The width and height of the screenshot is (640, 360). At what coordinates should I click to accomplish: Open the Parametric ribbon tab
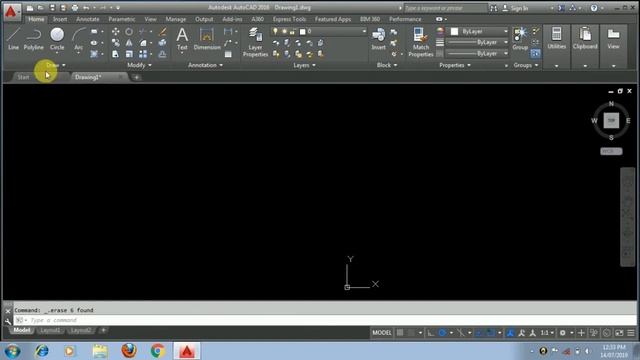coord(122,19)
